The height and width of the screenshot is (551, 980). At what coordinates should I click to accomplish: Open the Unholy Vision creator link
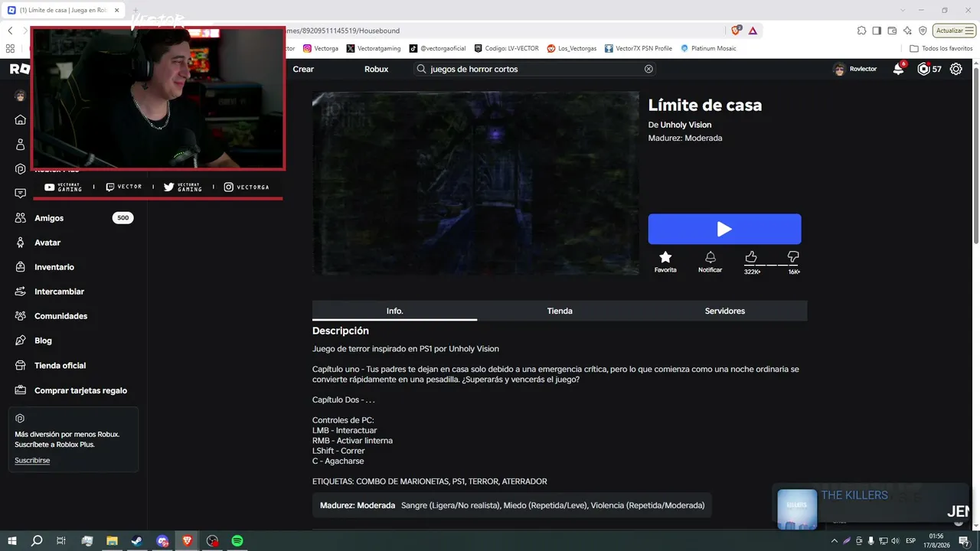pos(685,125)
